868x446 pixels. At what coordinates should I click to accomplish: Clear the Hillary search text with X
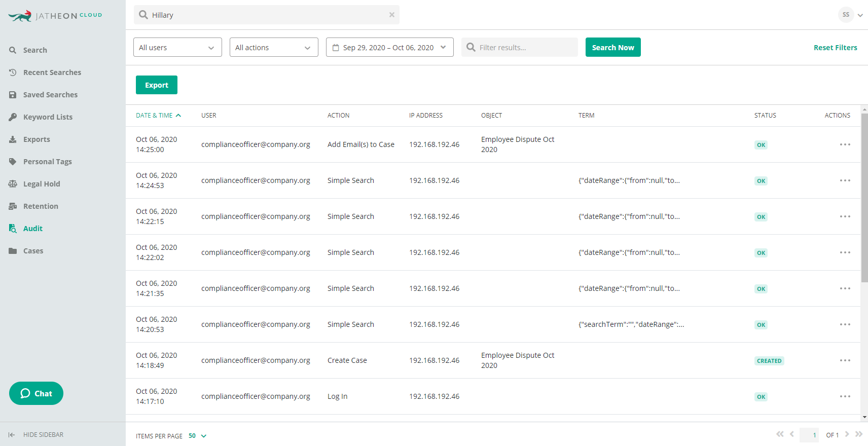392,15
